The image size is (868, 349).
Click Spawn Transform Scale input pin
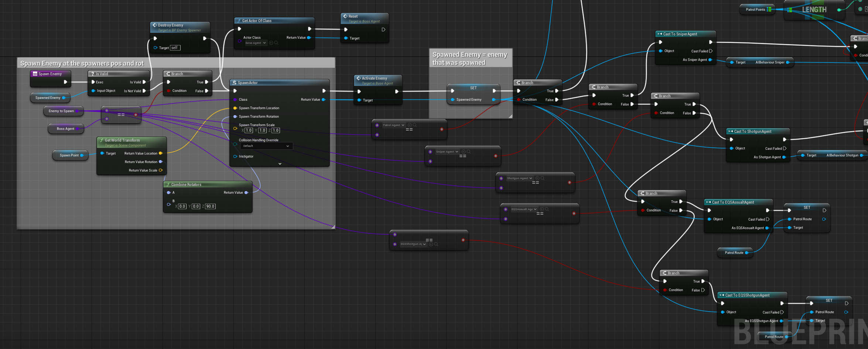coord(235,128)
